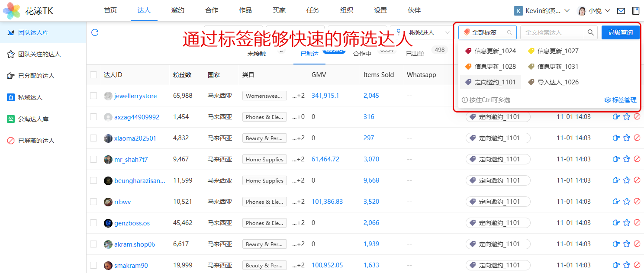644x273 pixels.
Task: Go to the 邀约 top menu
Action: click(x=177, y=10)
